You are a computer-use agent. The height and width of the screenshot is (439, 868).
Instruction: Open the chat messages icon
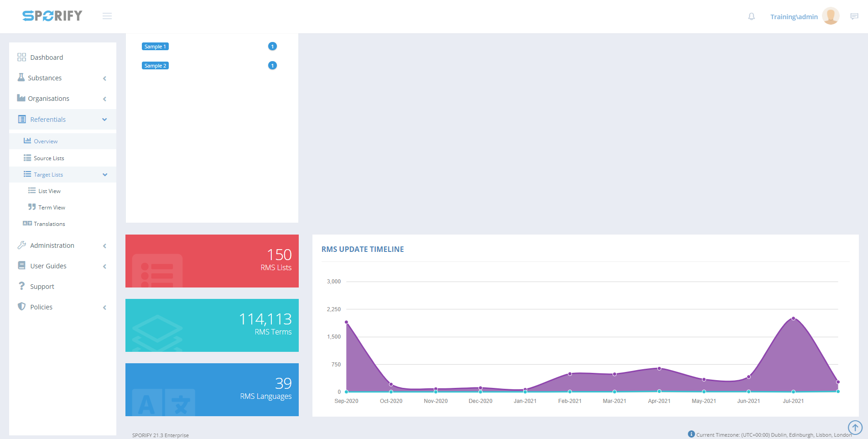854,16
